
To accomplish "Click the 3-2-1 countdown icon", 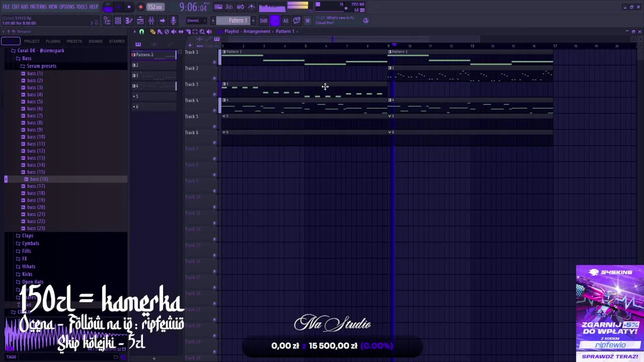I will 229,7.
